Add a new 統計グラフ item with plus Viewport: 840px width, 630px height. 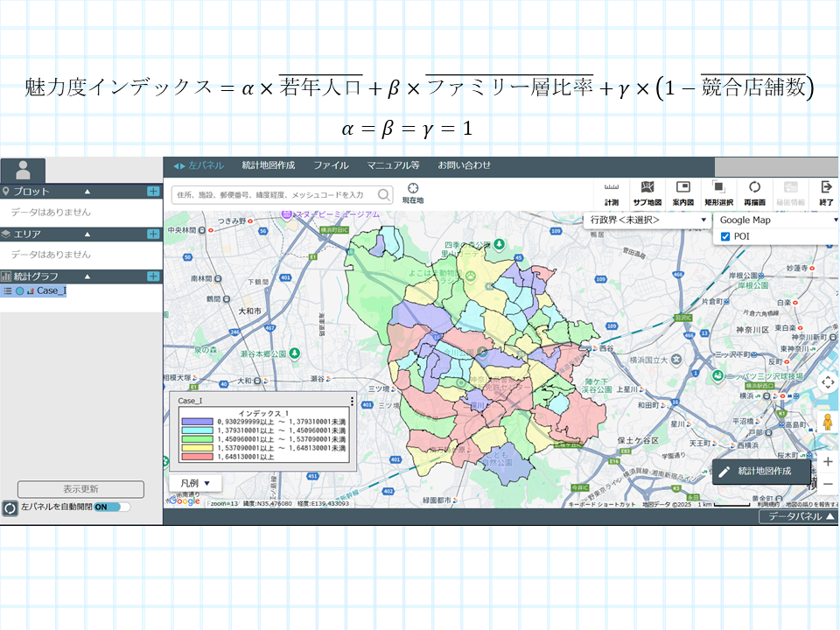coord(153,276)
